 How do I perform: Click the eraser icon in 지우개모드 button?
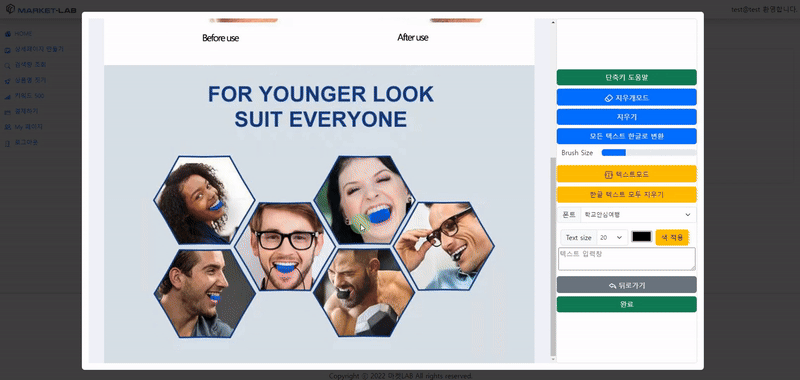point(609,98)
